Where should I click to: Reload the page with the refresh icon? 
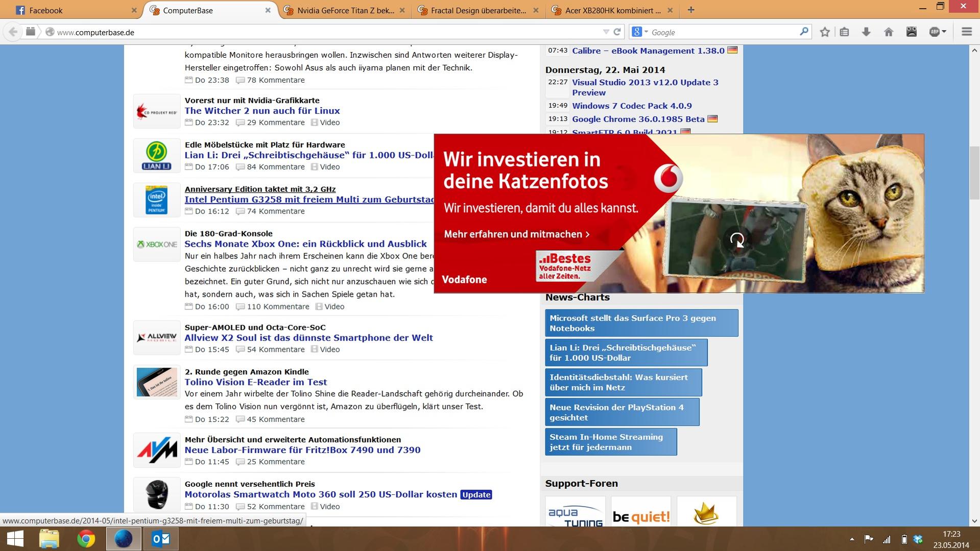[x=617, y=32]
